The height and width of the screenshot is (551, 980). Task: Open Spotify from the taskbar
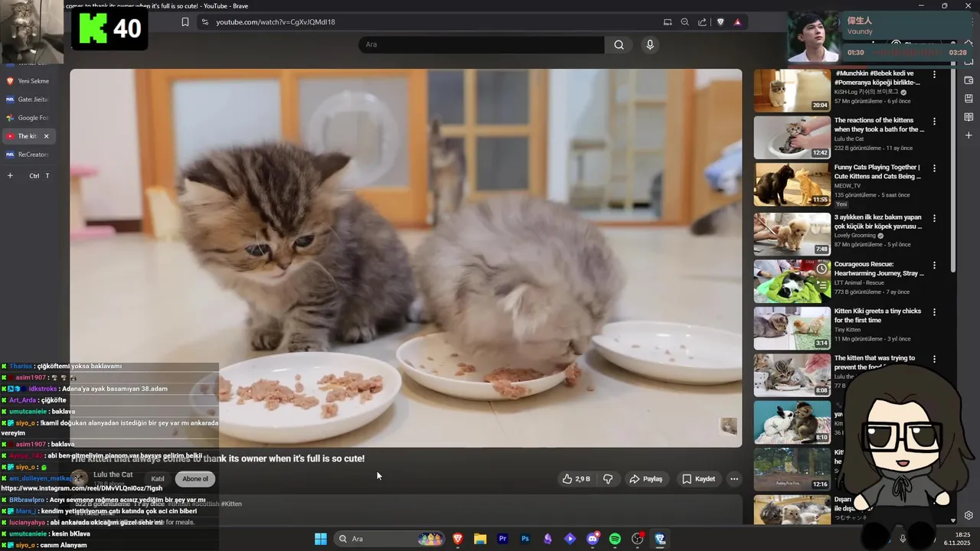click(615, 539)
